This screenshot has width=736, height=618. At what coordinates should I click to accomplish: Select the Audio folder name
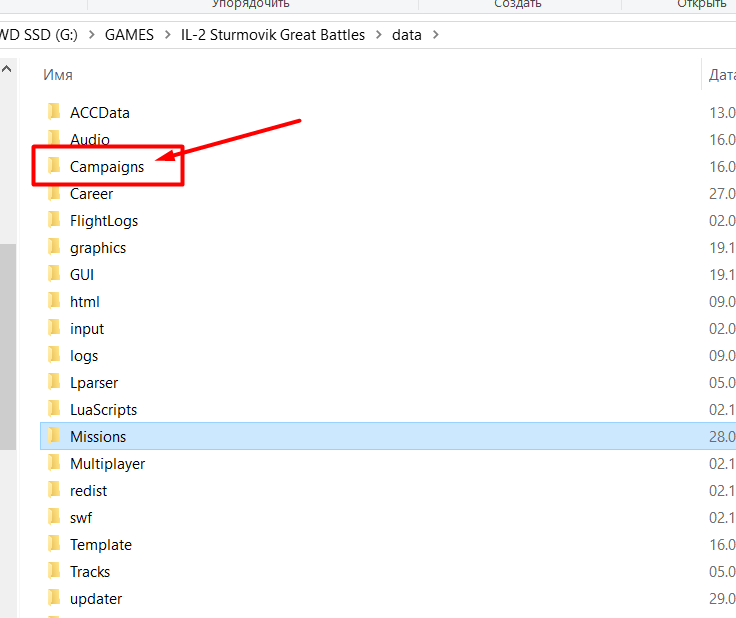point(90,139)
